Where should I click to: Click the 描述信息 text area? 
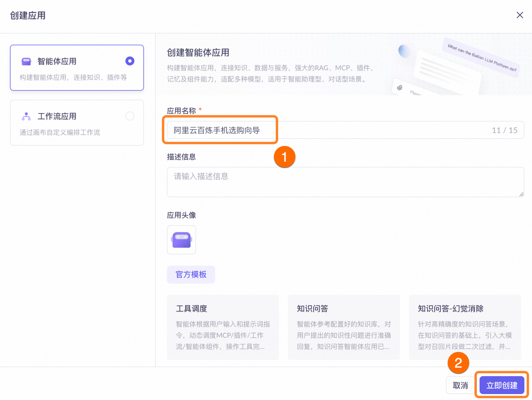[x=345, y=182]
